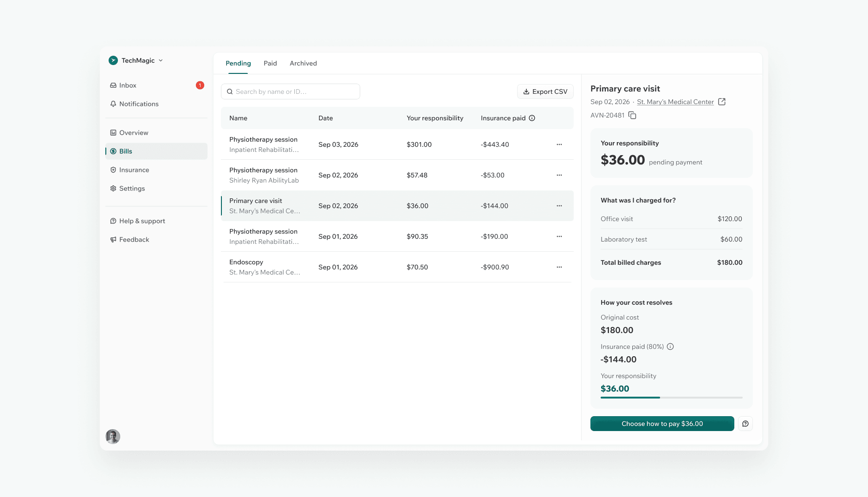Image resolution: width=868 pixels, height=497 pixels.
Task: Click the Insurance paid (80%) info icon
Action: click(670, 347)
